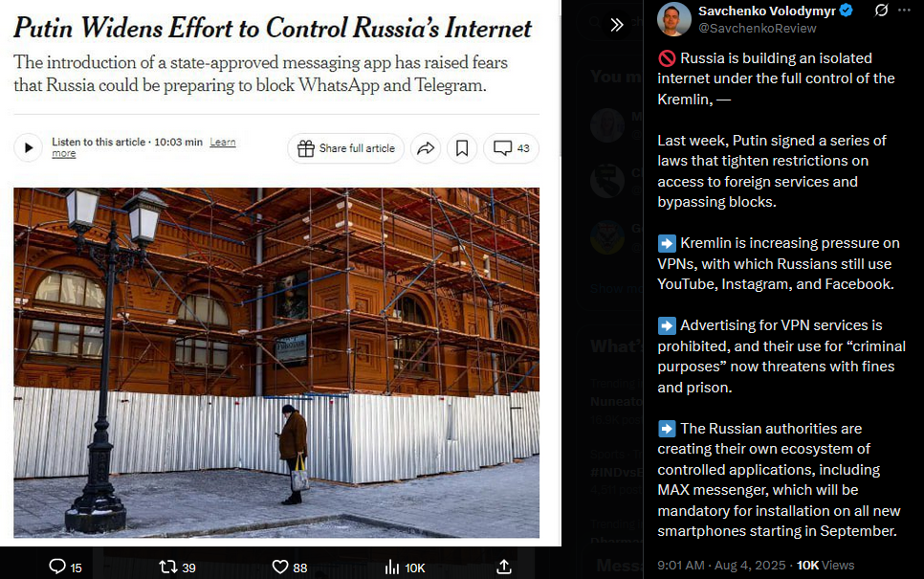Click the @SavchenkoReview handle
This screenshot has width=924, height=579.
click(x=758, y=29)
